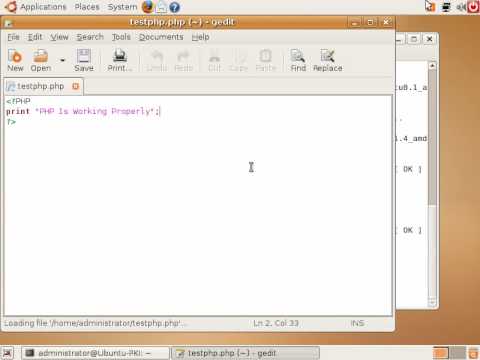The image size is (480, 360).
Task: Maximize the gedit window
Action: pyautogui.click(x=370, y=22)
